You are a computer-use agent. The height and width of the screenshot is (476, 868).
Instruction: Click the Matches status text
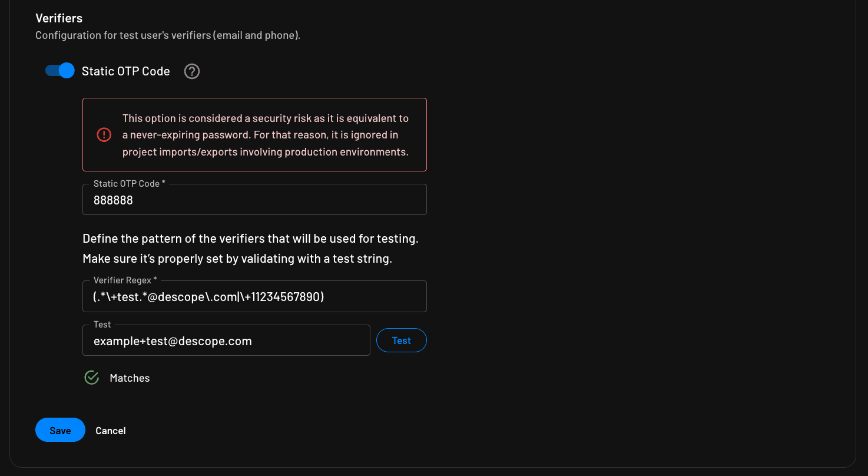(x=130, y=378)
